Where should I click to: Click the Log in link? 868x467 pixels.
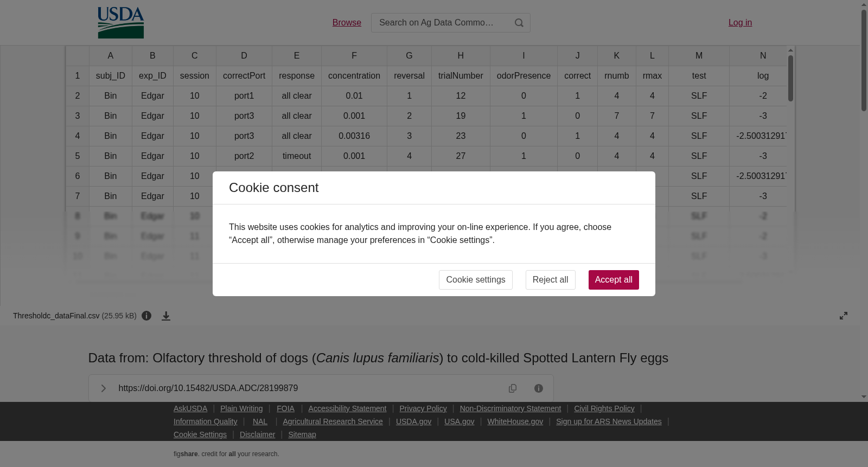[x=740, y=23]
